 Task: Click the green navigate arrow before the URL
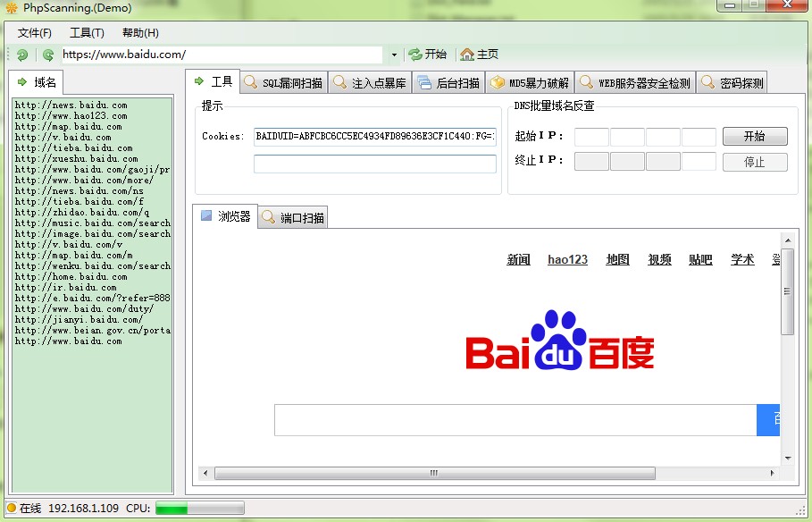pyautogui.click(x=45, y=53)
